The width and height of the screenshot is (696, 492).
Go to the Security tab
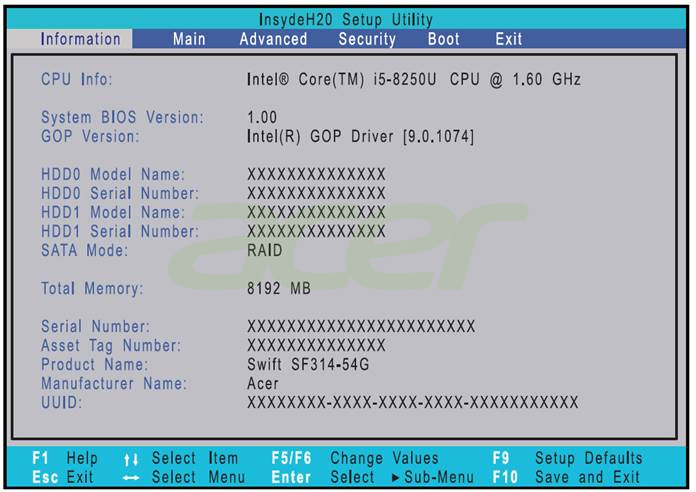pos(367,39)
